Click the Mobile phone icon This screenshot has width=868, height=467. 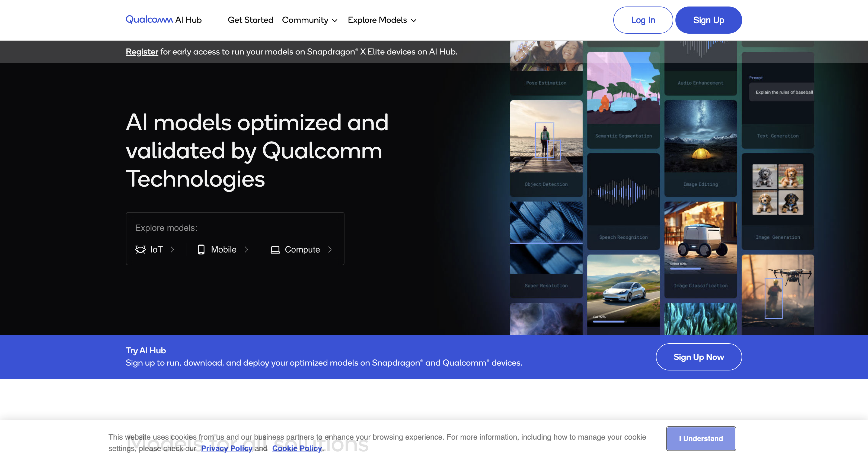201,249
